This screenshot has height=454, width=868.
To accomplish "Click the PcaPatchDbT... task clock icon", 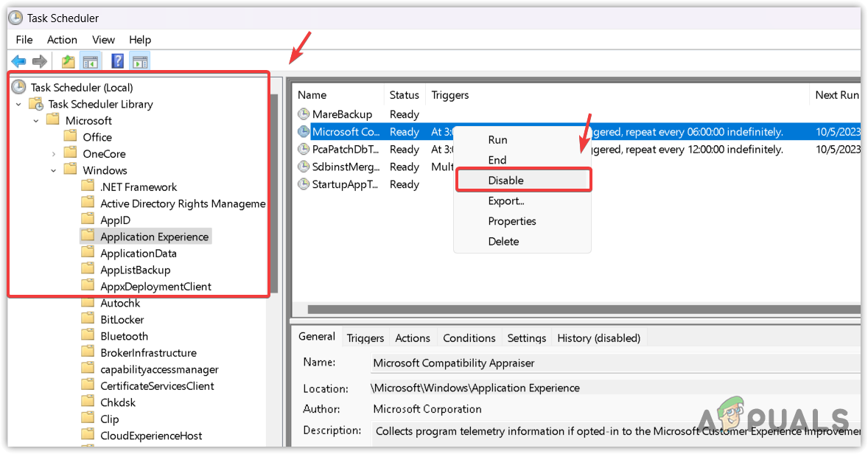I will coord(304,149).
